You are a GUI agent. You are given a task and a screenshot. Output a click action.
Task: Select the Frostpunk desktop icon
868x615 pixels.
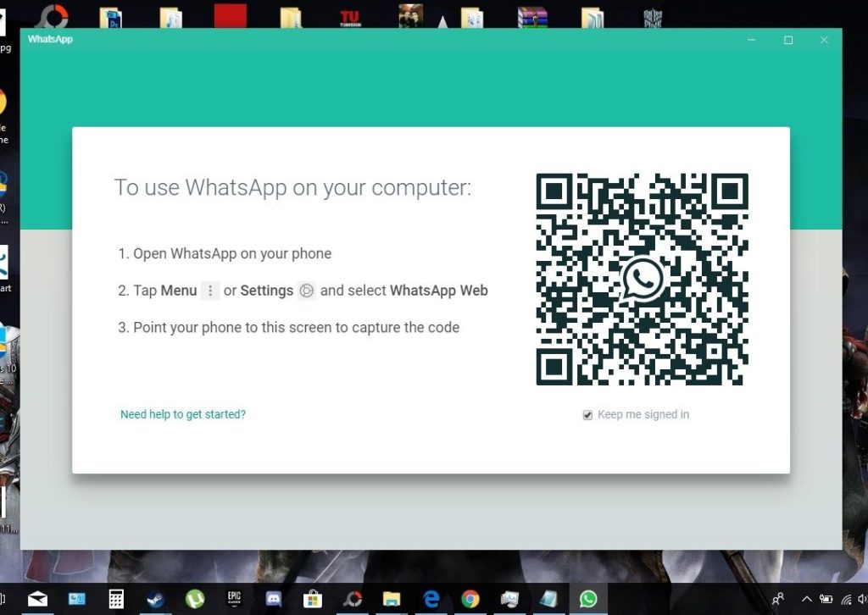(x=654, y=17)
